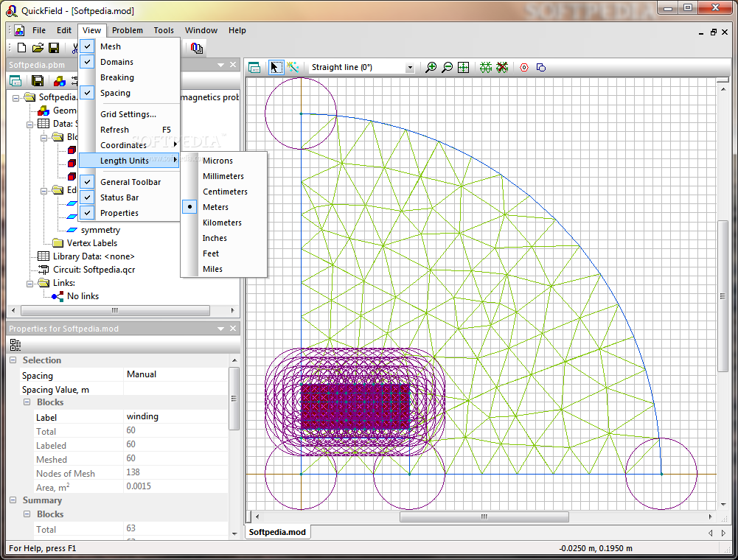The image size is (738, 560).
Task: Click the Zoom Out magnifier
Action: (447, 68)
